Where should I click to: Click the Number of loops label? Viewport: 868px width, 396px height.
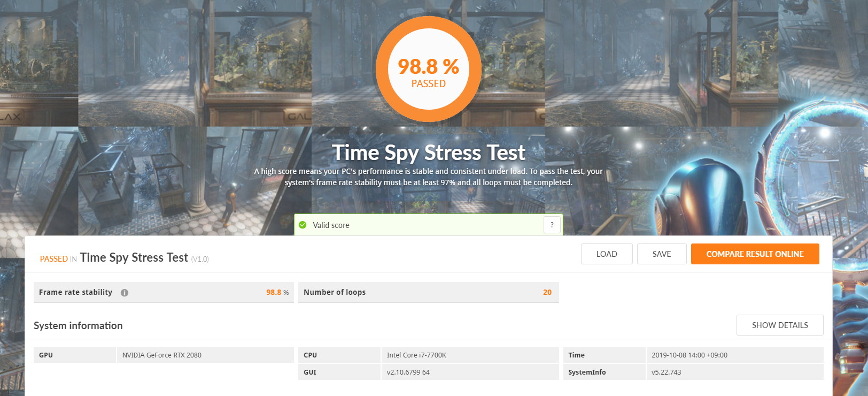(335, 292)
